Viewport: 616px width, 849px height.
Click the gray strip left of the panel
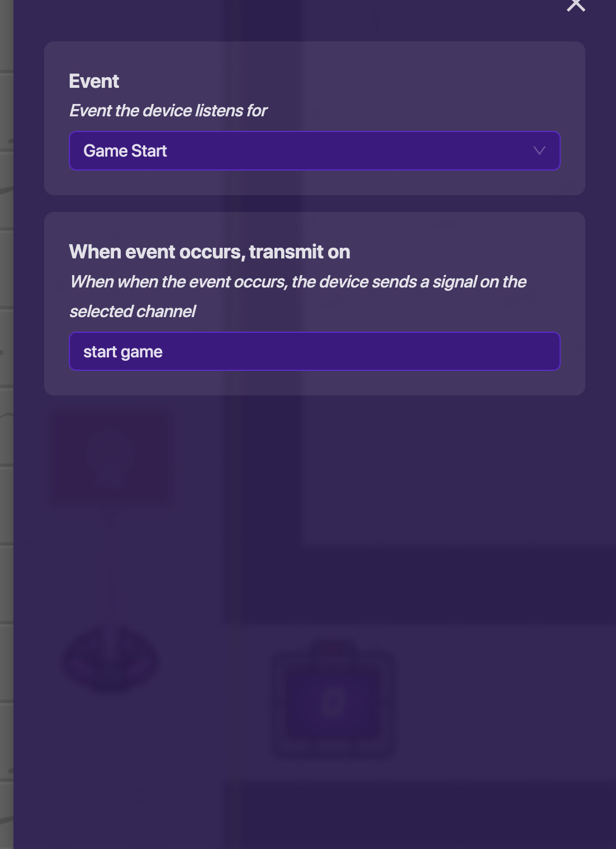coord(6,425)
